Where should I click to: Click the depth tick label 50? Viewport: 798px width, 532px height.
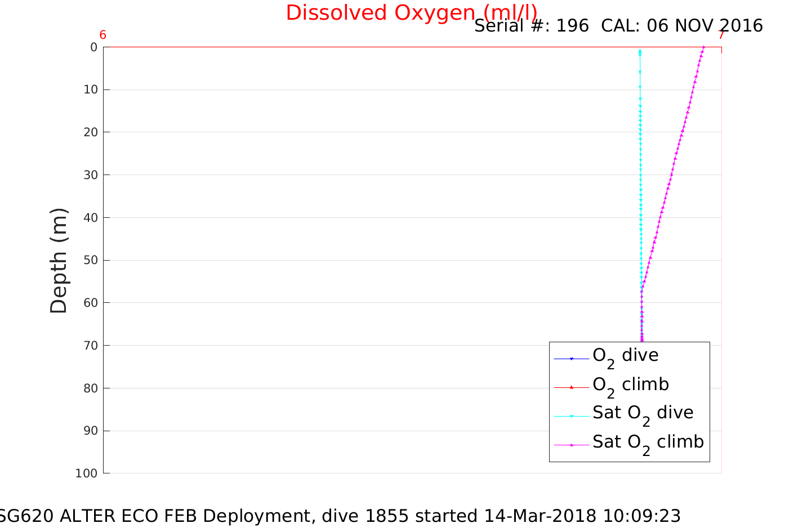(90, 260)
